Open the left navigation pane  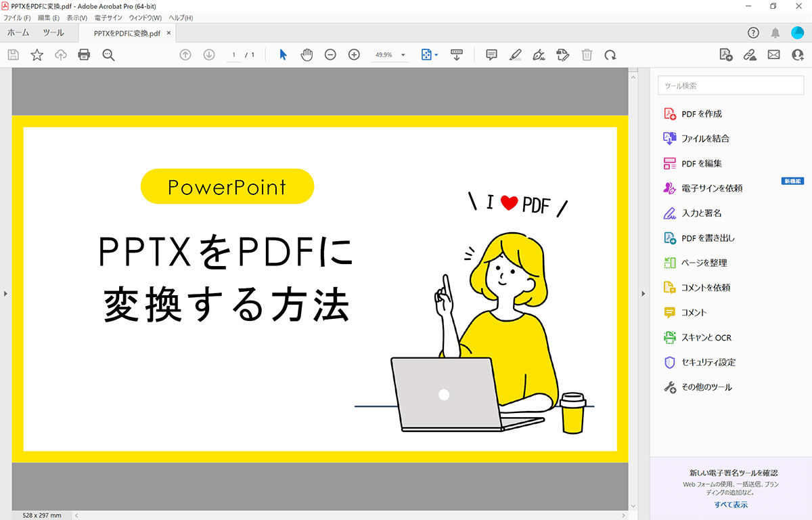point(5,293)
